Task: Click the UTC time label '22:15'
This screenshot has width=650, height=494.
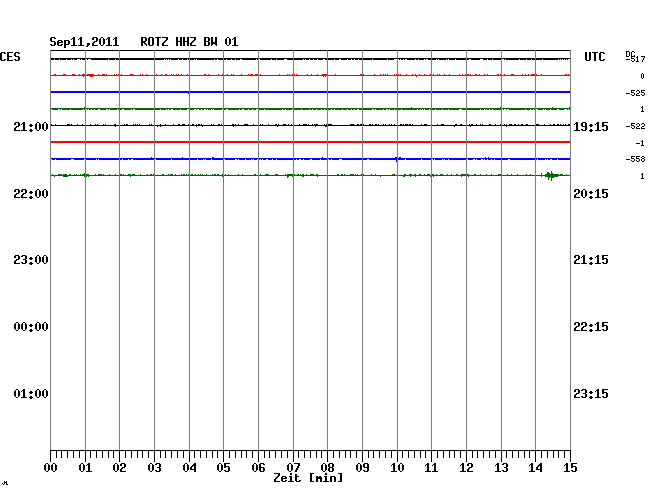Action: pyautogui.click(x=591, y=327)
